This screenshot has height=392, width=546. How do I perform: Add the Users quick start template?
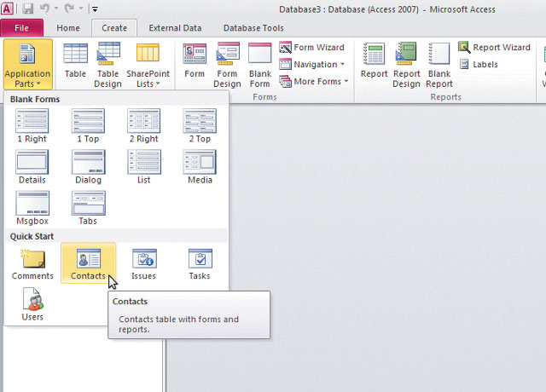click(x=32, y=304)
